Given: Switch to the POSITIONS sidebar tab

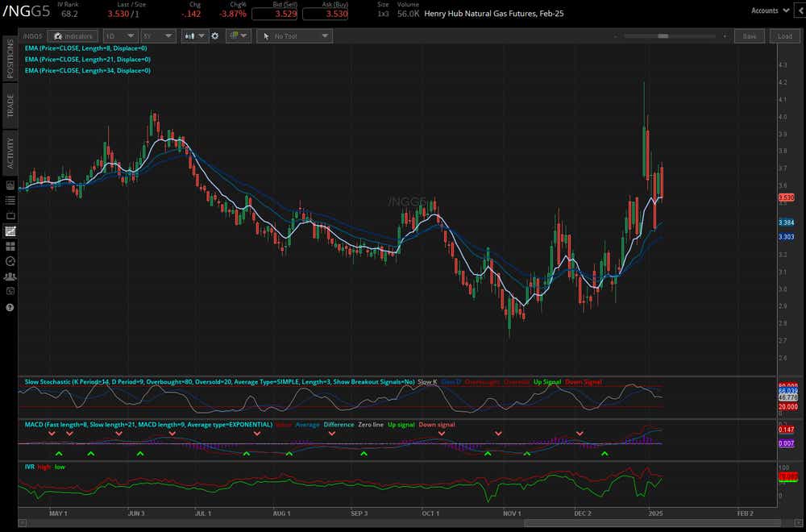Looking at the screenshot, I should tap(9, 60).
